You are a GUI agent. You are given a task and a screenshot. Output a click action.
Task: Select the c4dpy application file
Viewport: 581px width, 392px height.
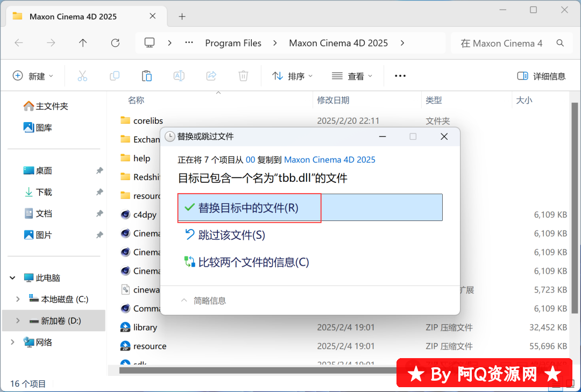139,215
